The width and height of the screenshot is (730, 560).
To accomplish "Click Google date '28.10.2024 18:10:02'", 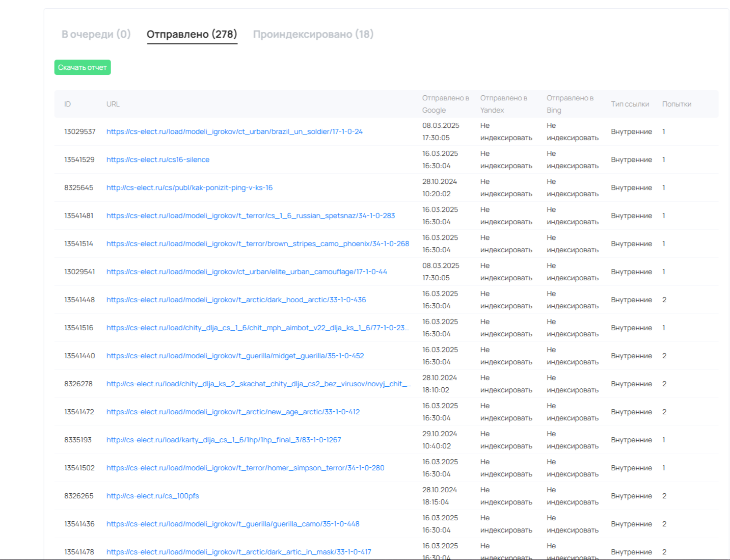I will (x=440, y=384).
